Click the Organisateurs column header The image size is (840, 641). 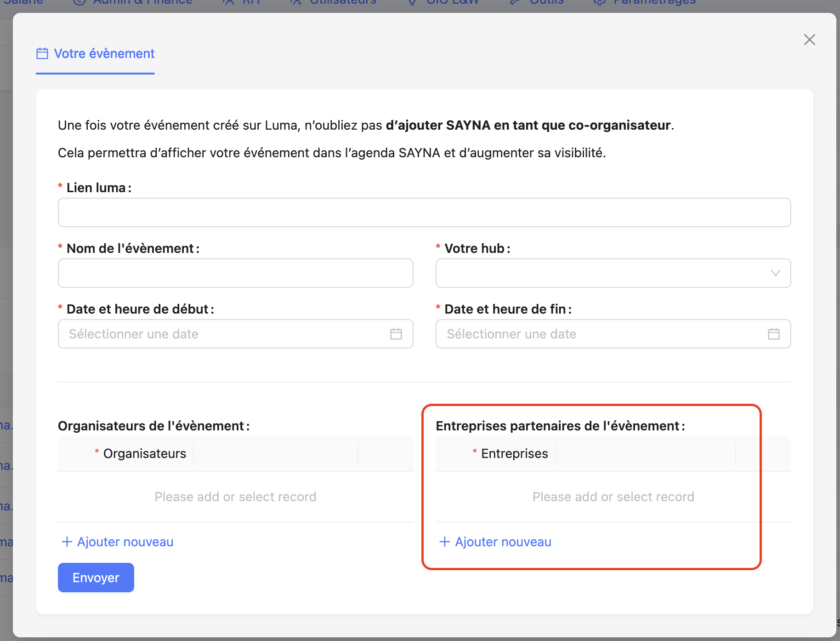click(x=144, y=453)
